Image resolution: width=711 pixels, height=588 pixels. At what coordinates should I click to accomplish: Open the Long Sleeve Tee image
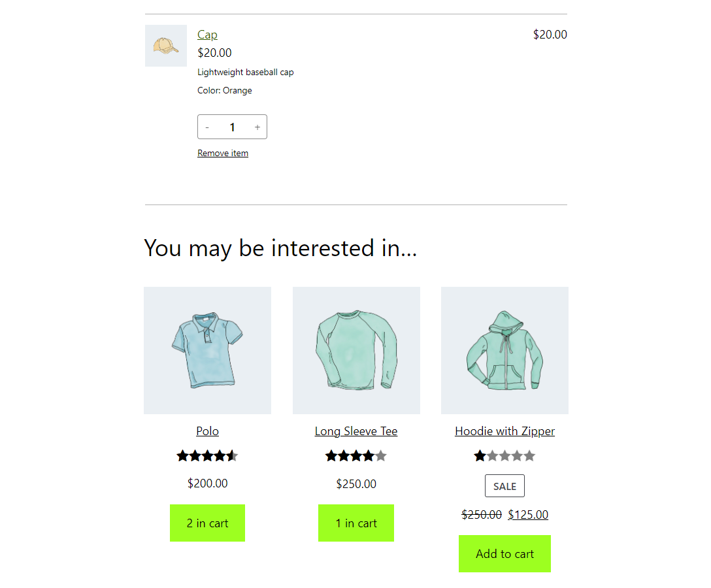356,350
